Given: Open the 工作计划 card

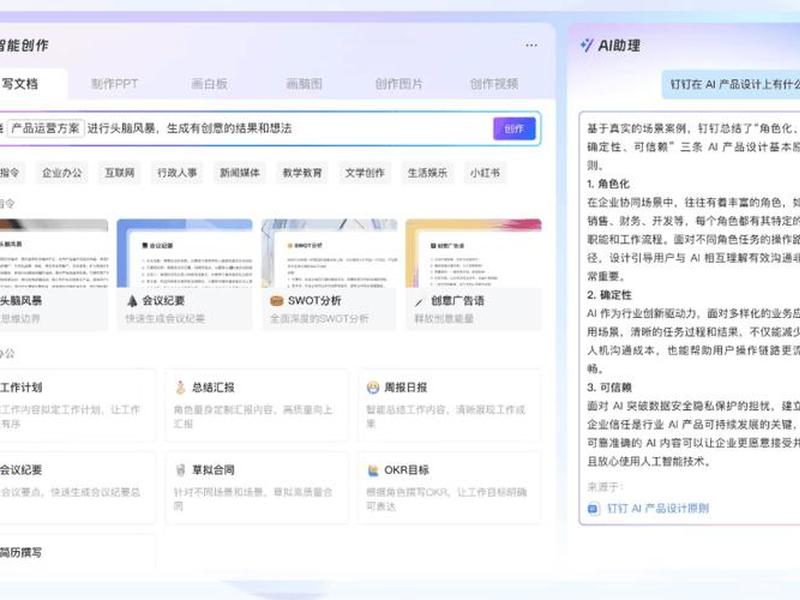Looking at the screenshot, I should (x=78, y=405).
